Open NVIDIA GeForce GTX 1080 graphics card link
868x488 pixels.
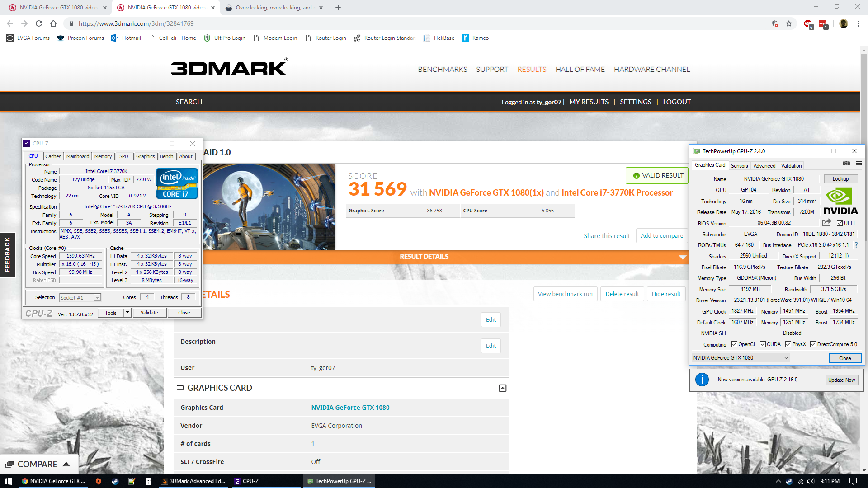pyautogui.click(x=350, y=408)
